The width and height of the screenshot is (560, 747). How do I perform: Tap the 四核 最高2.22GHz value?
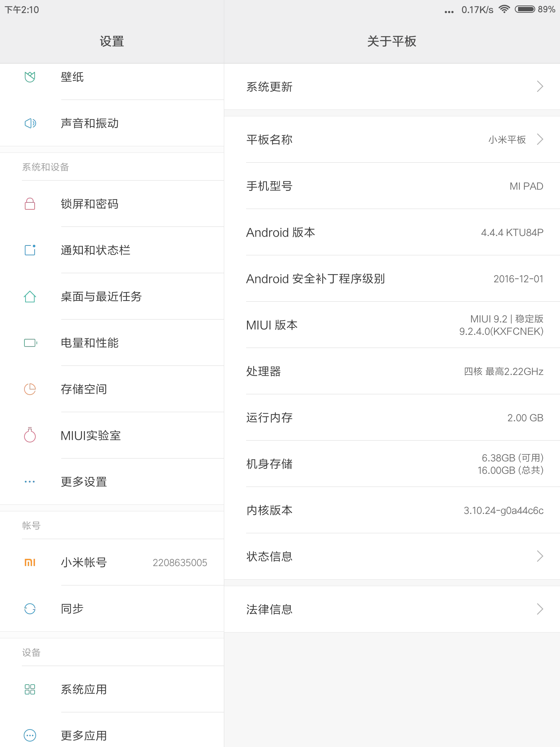click(503, 371)
